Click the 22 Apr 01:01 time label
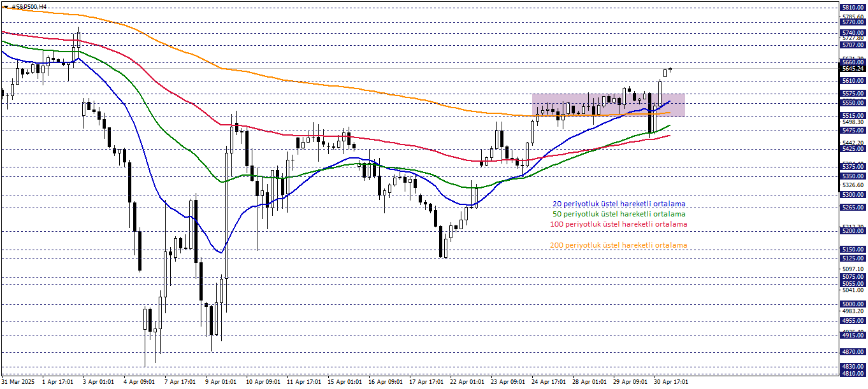 click(x=467, y=383)
